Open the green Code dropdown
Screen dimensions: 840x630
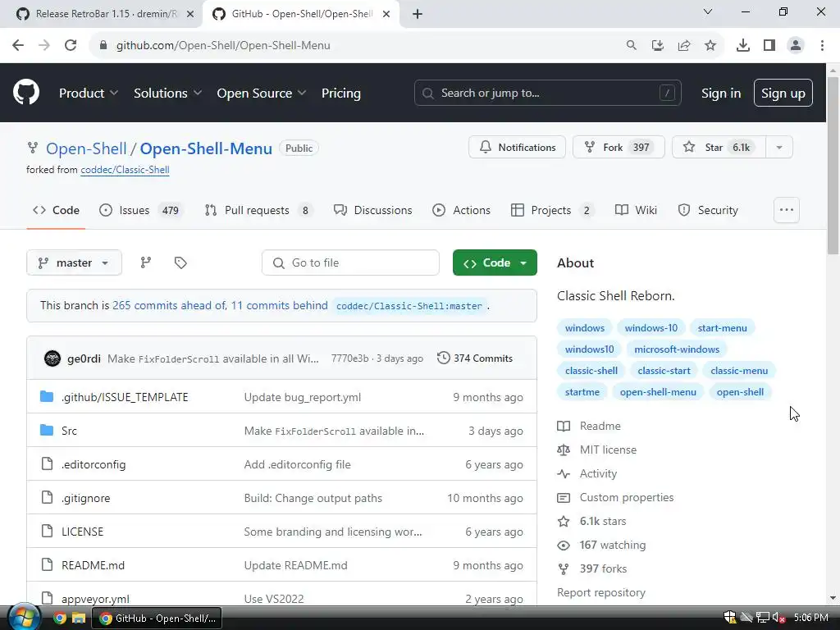(x=495, y=262)
